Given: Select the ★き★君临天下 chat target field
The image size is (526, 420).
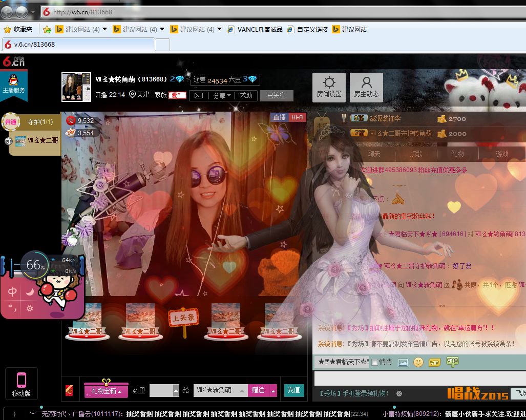Looking at the screenshot, I should coord(342,362).
